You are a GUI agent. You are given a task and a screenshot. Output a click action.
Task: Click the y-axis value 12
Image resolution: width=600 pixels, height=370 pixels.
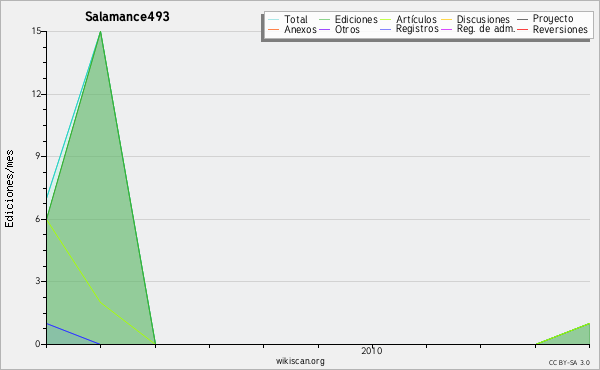click(37, 94)
